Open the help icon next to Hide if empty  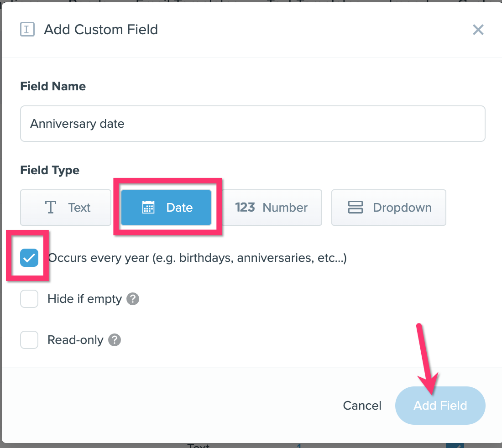[133, 299]
